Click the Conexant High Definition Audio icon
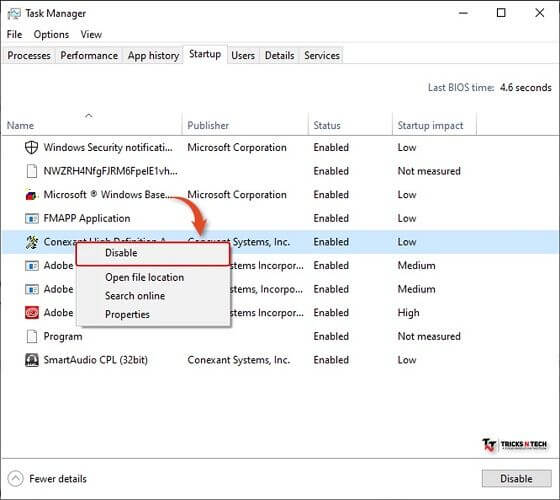Screen dimensions: 560x500 (32, 242)
